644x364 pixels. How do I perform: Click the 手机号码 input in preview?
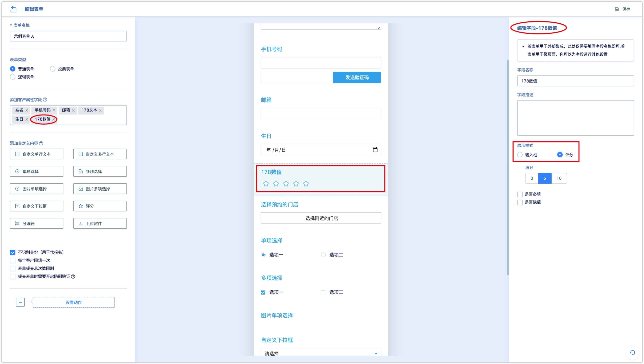click(321, 63)
